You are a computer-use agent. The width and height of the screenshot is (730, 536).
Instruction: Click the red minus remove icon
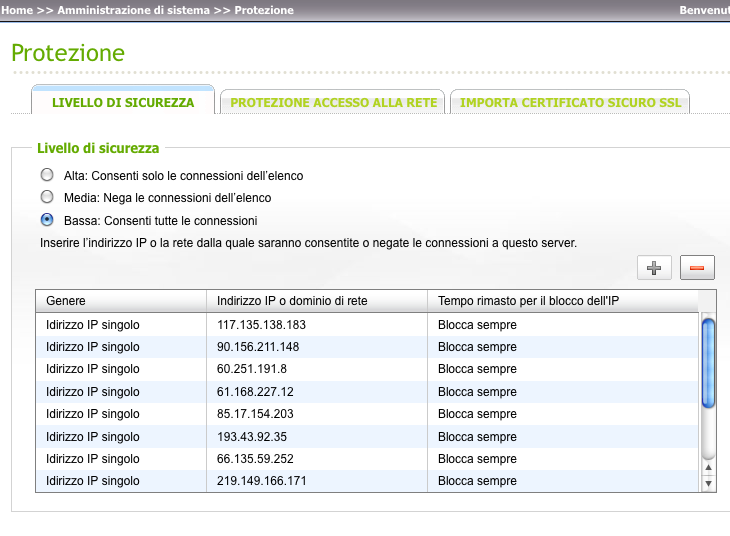click(x=697, y=267)
